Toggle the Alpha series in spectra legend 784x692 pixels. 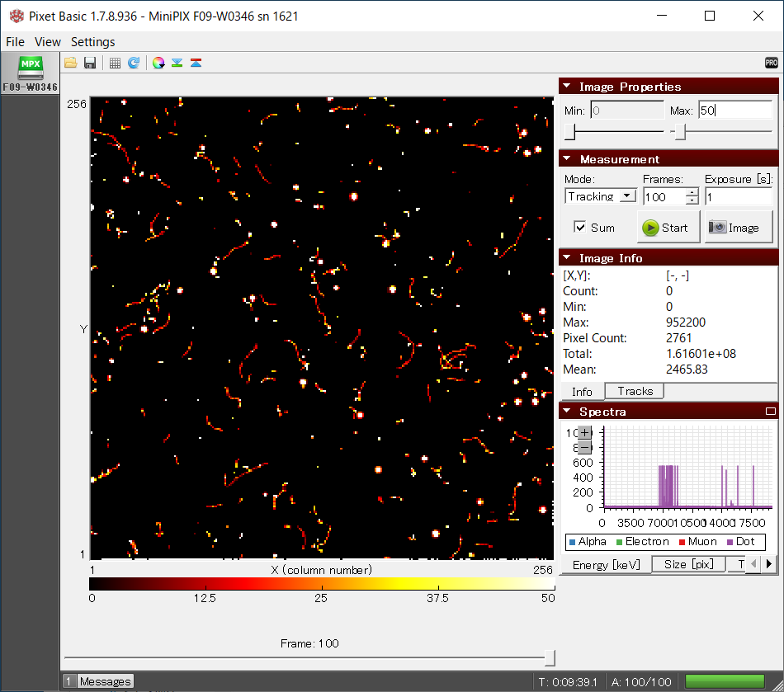click(587, 542)
